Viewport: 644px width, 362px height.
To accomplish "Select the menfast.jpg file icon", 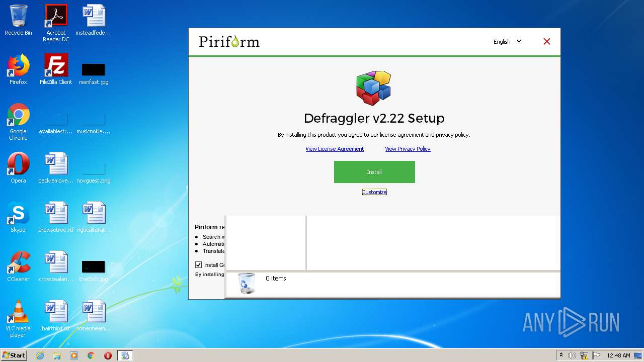I will (x=94, y=73).
